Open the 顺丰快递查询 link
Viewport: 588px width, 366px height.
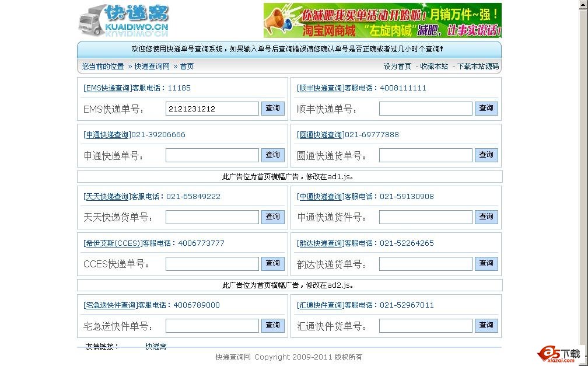point(320,88)
